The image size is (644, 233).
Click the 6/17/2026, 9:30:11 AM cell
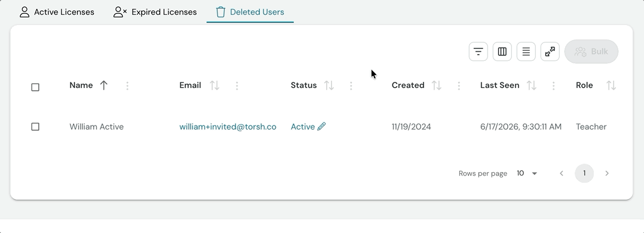[x=521, y=127]
